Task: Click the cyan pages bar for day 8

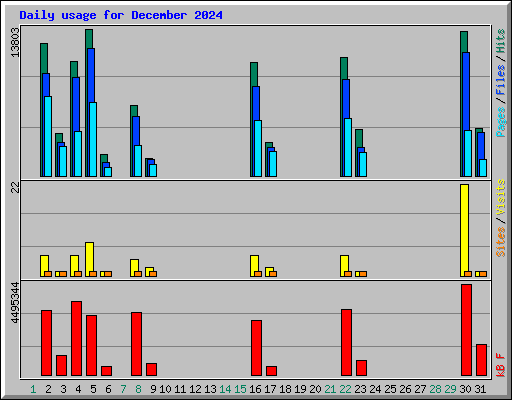Action: pyautogui.click(x=138, y=161)
